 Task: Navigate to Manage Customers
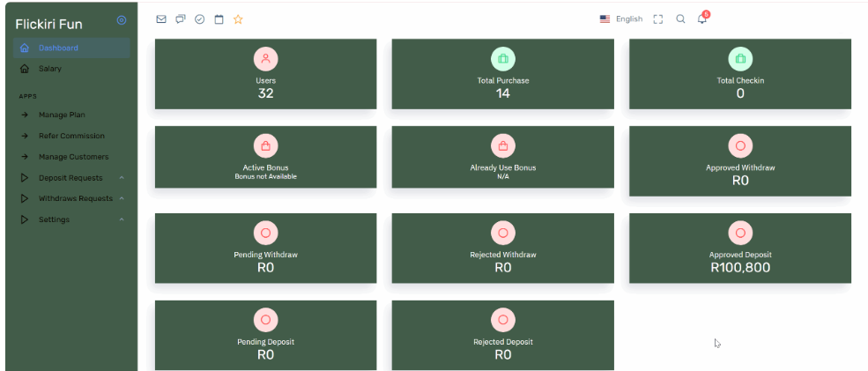(73, 157)
